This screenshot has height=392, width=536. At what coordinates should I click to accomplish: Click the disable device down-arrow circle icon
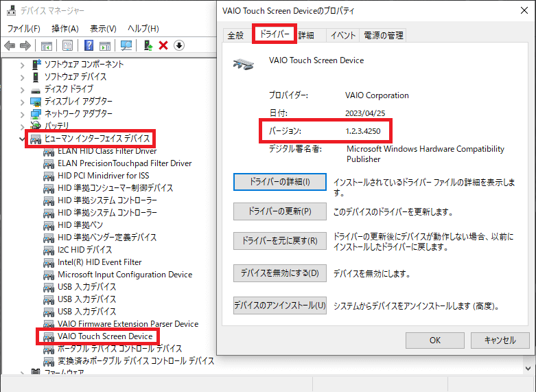(x=179, y=45)
